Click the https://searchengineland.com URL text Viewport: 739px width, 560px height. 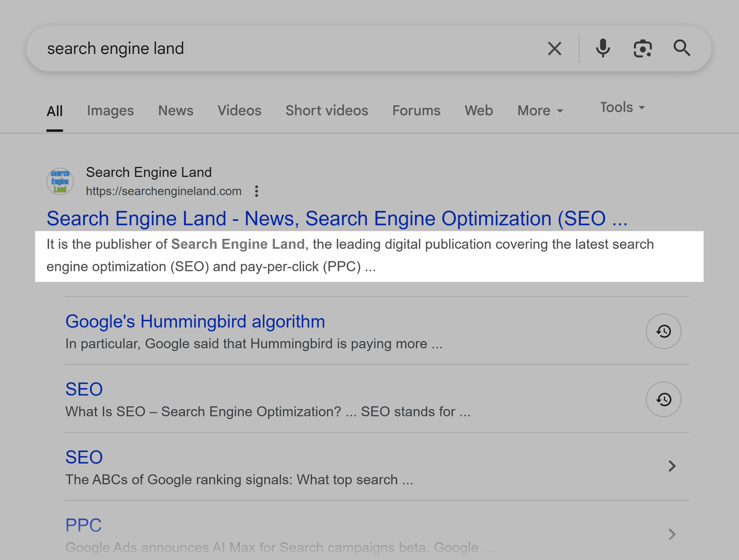[163, 191]
